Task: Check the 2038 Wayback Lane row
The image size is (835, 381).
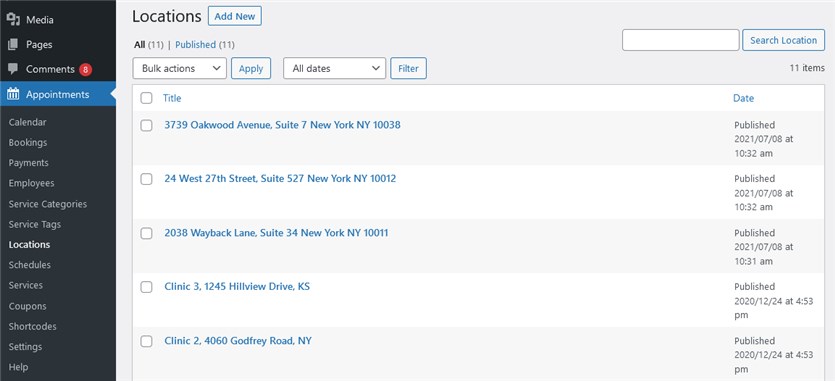Action: tap(146, 233)
